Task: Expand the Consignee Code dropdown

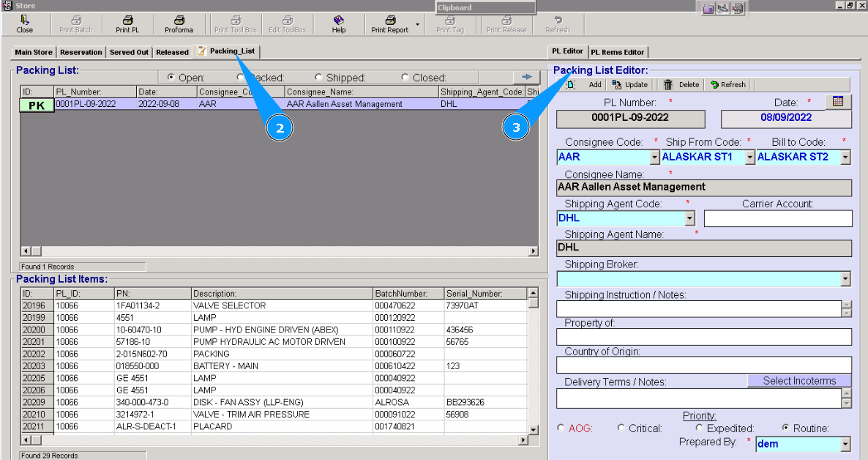Action: coord(654,157)
